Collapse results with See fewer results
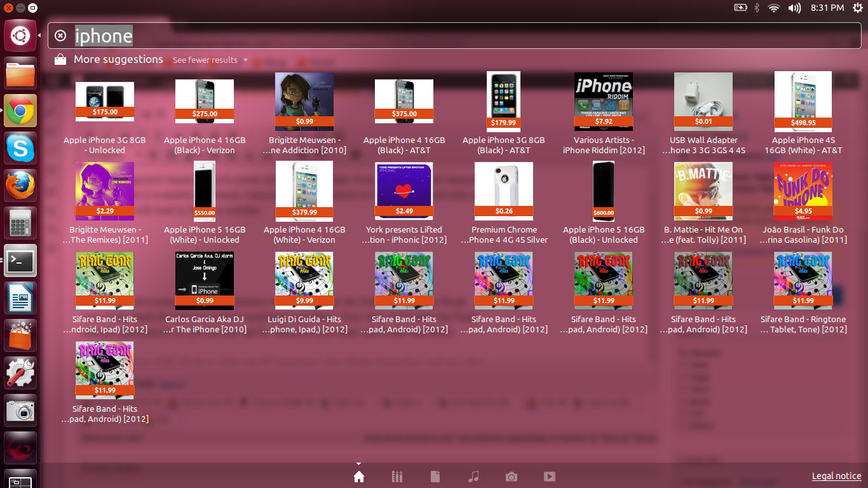The image size is (868, 488). pos(210,60)
